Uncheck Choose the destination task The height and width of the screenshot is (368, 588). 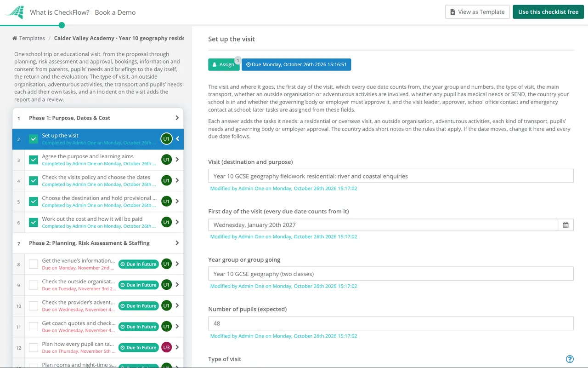(x=34, y=201)
